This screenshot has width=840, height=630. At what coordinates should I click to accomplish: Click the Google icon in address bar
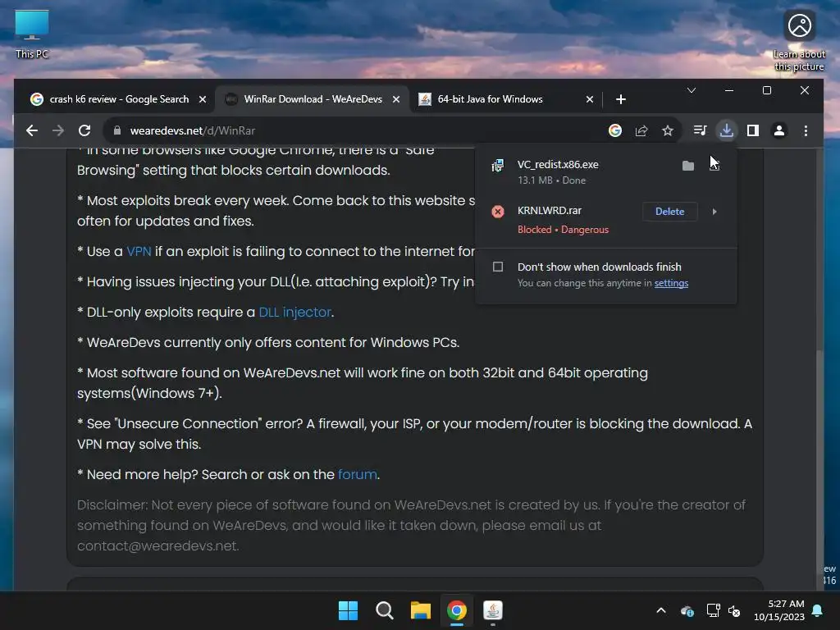coord(615,130)
